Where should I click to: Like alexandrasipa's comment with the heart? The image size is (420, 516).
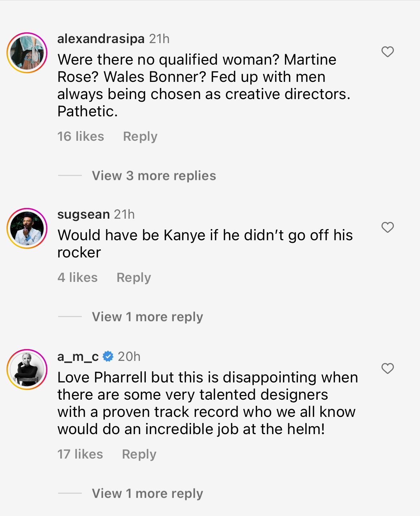388,52
